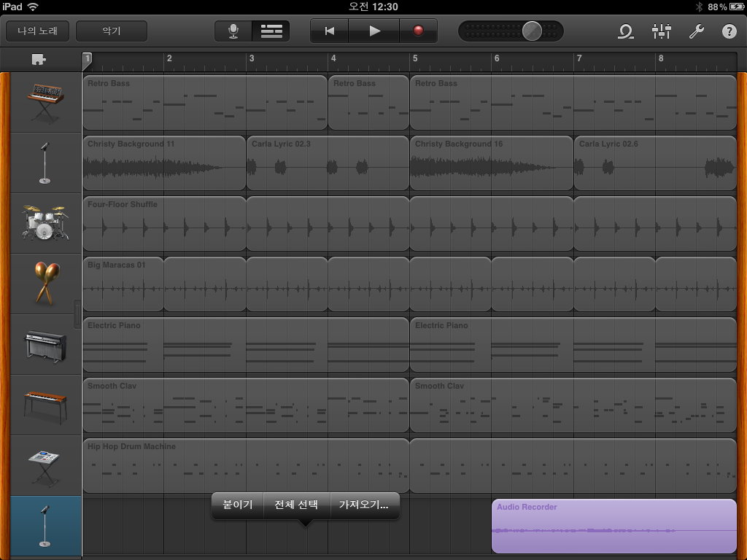Open the 악기 instruments browser
Screen dimensions: 747x560
pos(112,31)
